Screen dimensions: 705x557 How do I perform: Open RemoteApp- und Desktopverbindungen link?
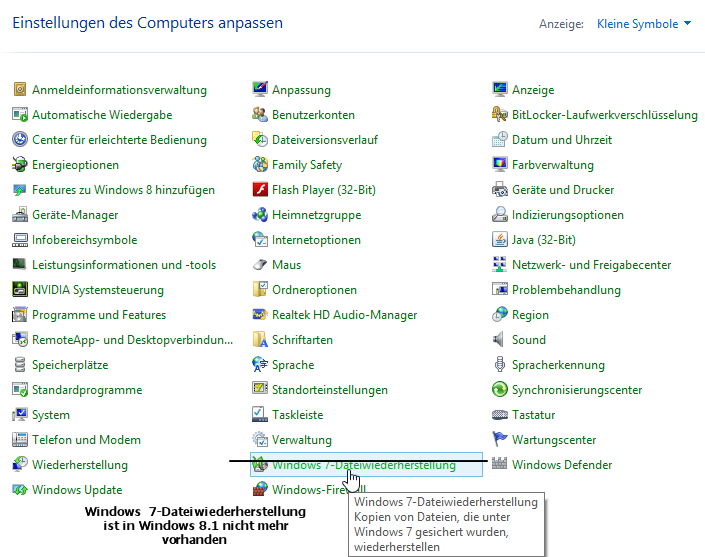(133, 339)
